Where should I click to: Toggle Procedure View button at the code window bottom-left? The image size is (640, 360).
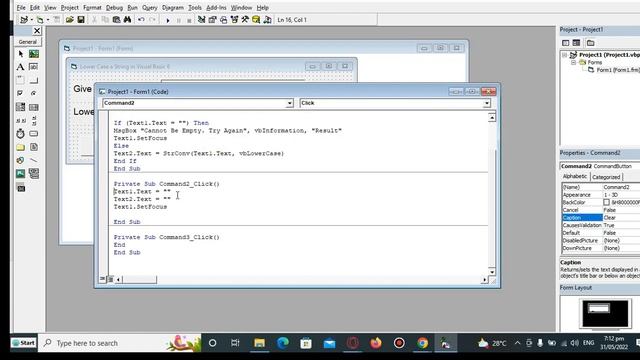(x=102, y=279)
